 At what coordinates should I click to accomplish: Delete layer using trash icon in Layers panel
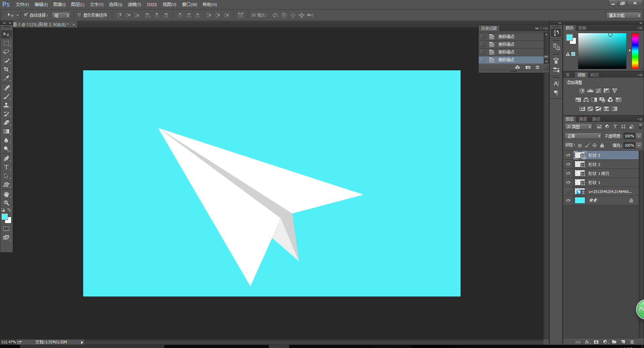click(632, 342)
